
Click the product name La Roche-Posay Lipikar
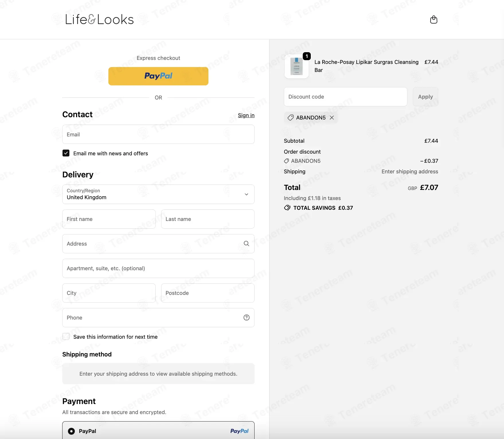366,66
